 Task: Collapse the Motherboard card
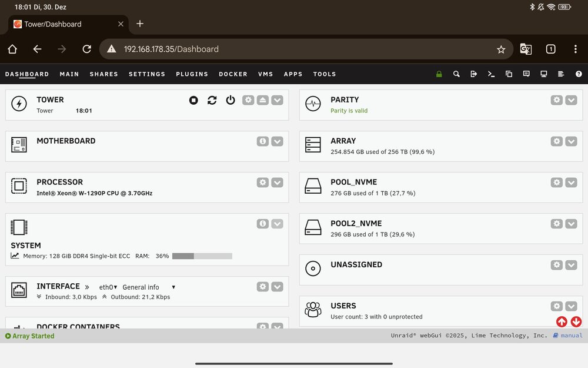[277, 141]
